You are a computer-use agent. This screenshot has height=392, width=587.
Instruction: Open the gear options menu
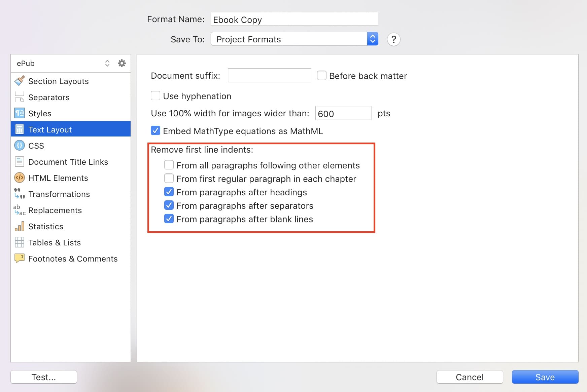click(122, 63)
